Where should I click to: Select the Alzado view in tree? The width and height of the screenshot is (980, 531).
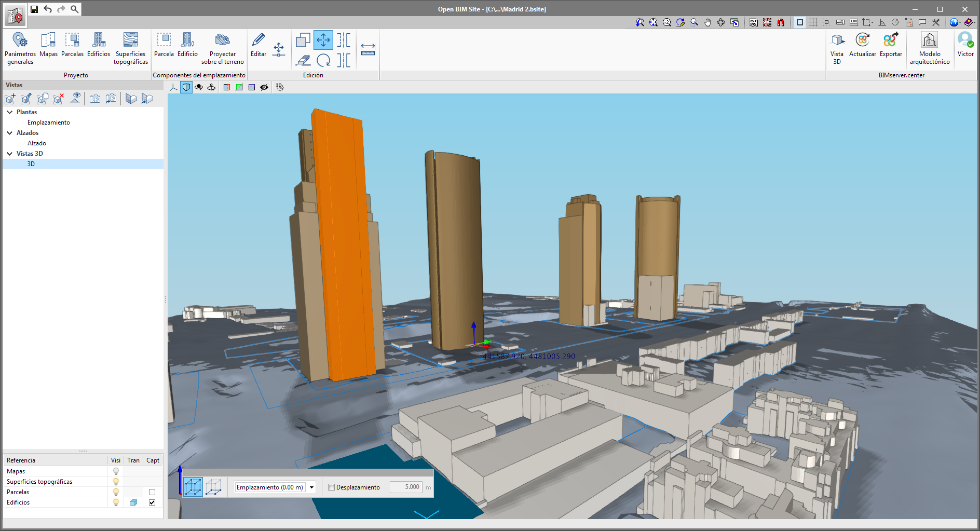[37, 143]
